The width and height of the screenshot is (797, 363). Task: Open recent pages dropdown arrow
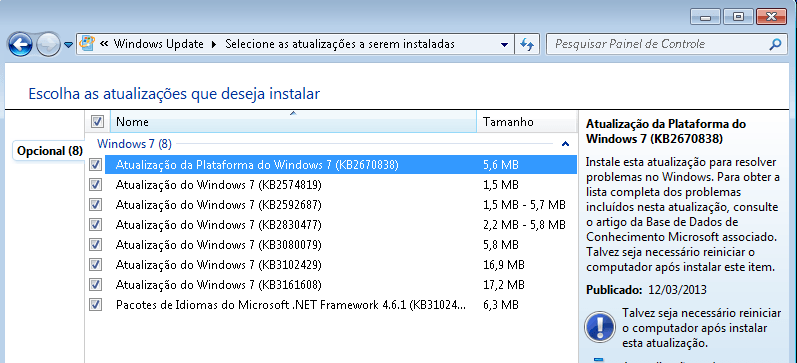69,45
